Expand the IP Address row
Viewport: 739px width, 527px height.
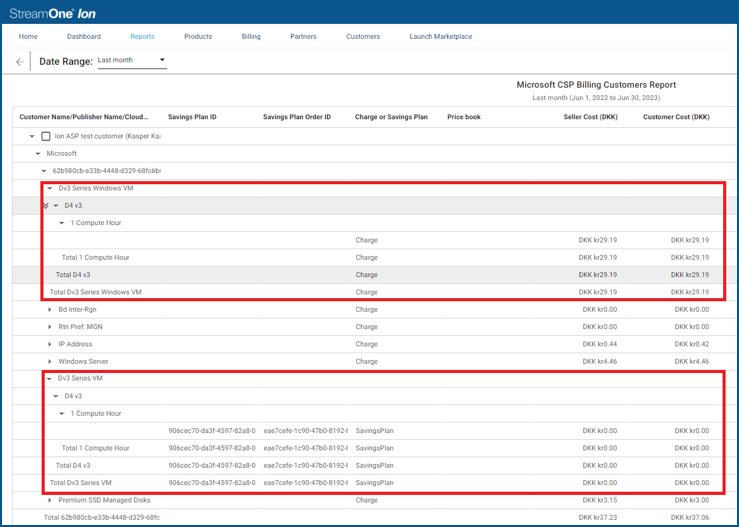pos(50,344)
